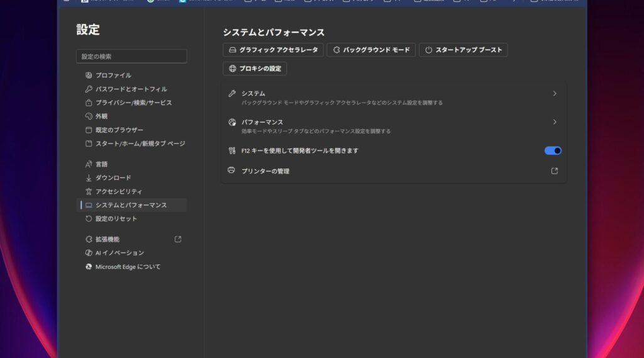Click the reset settings circular arrow icon
The image size is (644, 358).
coord(89,219)
